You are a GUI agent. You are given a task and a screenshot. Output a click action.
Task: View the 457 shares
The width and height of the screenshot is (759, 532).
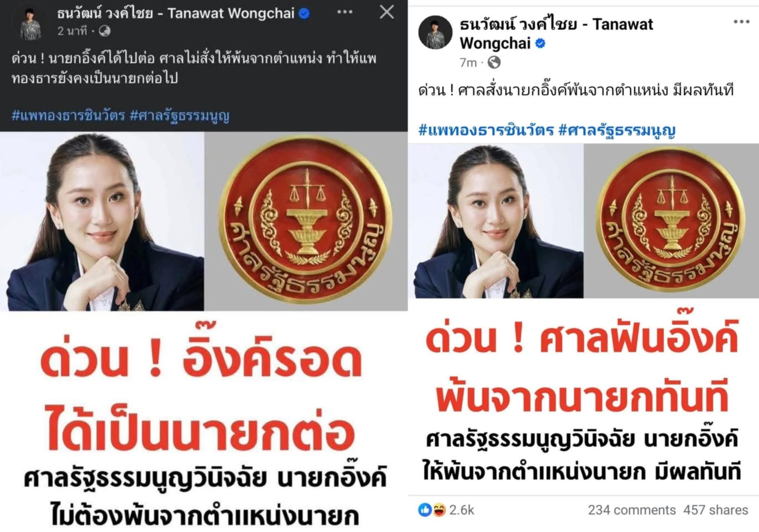coord(716,510)
